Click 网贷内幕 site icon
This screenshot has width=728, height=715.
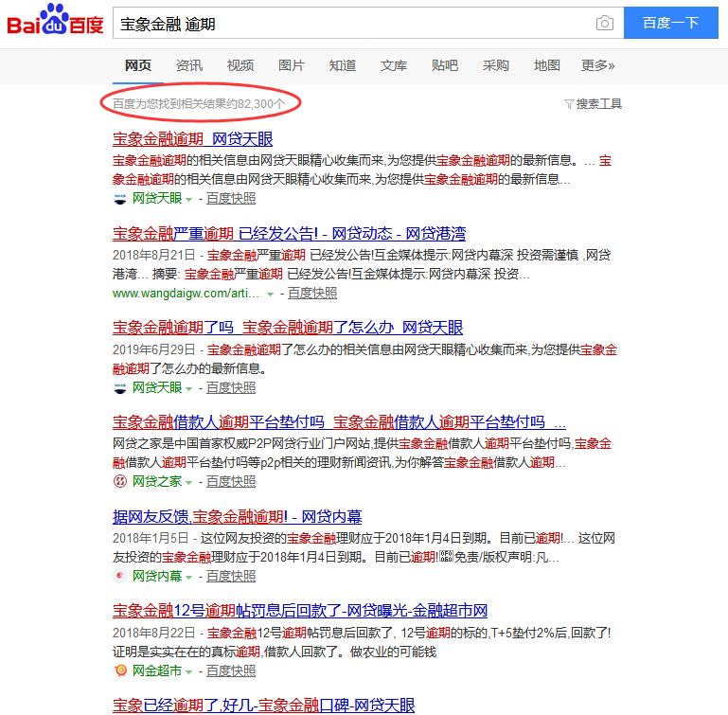click(120, 577)
